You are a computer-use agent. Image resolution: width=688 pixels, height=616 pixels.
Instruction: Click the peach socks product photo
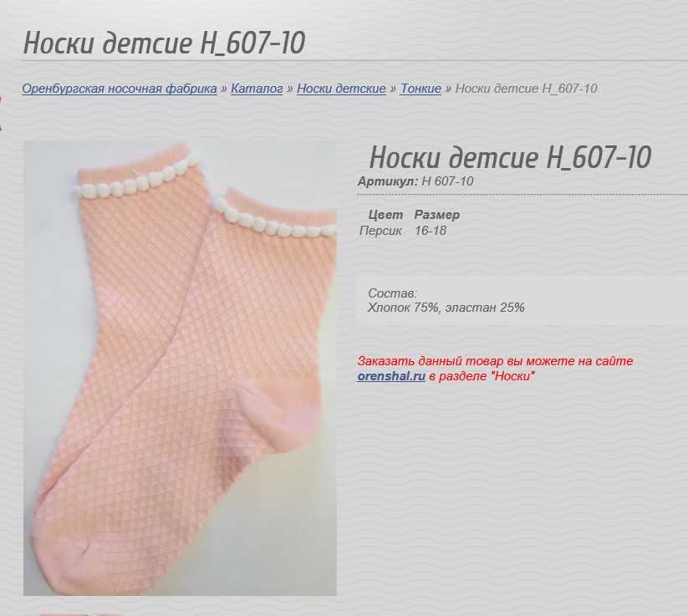pos(180,368)
